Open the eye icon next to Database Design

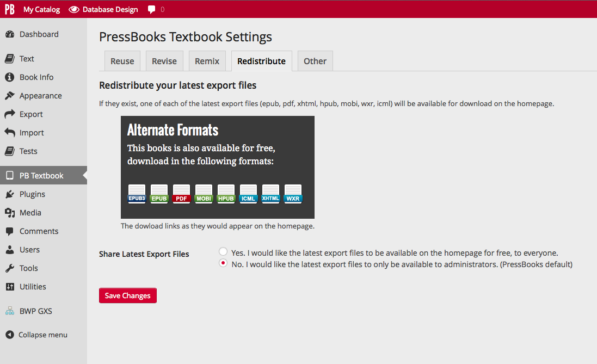pyautogui.click(x=74, y=9)
